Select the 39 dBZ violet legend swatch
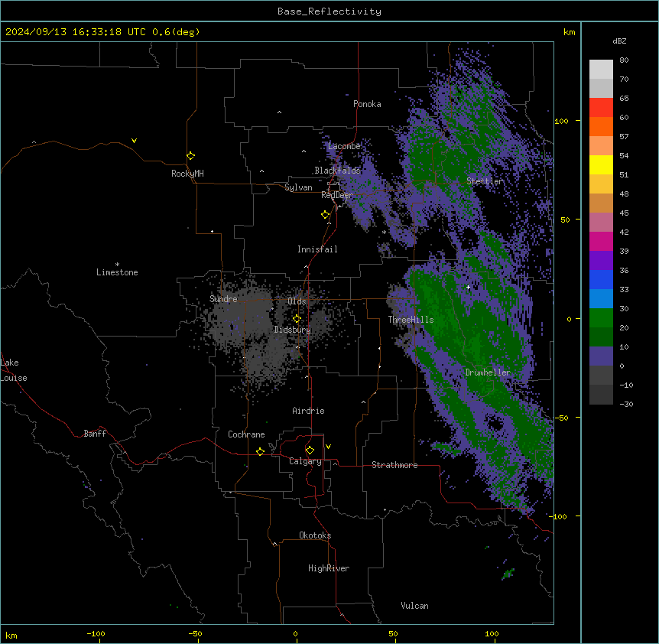The width and height of the screenshot is (659, 644). click(601, 260)
